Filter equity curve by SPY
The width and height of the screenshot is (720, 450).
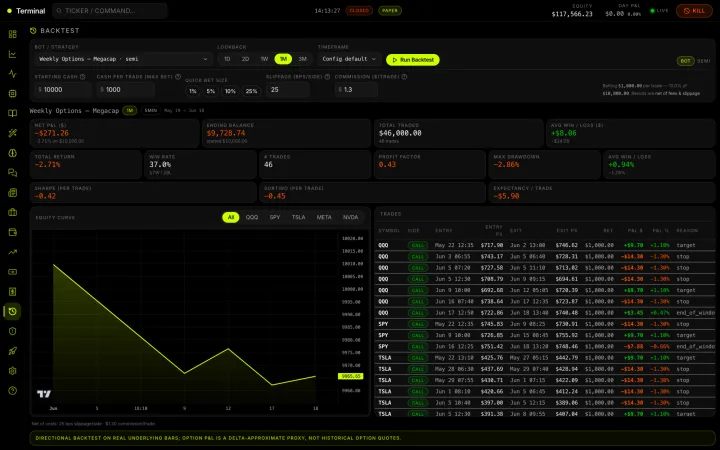(x=275, y=217)
